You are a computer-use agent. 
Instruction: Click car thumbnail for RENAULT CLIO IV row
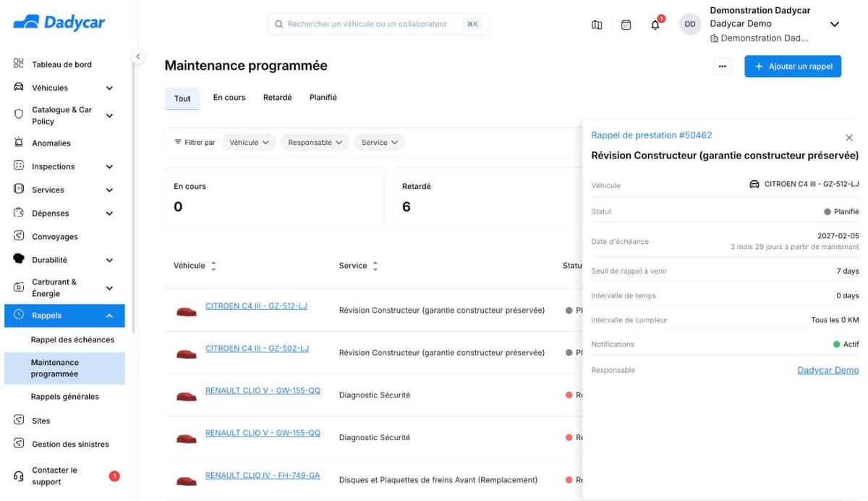[187, 481]
